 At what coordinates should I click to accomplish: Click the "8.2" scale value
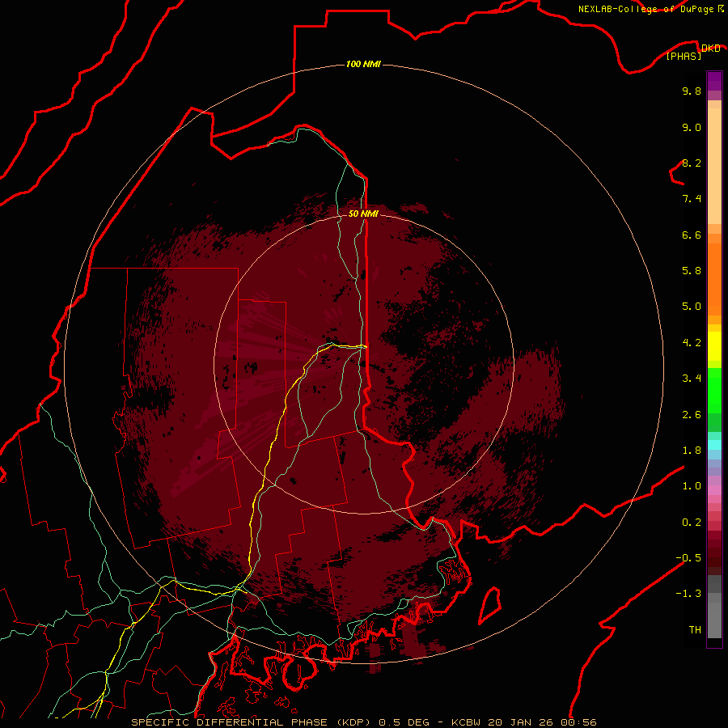692,163
